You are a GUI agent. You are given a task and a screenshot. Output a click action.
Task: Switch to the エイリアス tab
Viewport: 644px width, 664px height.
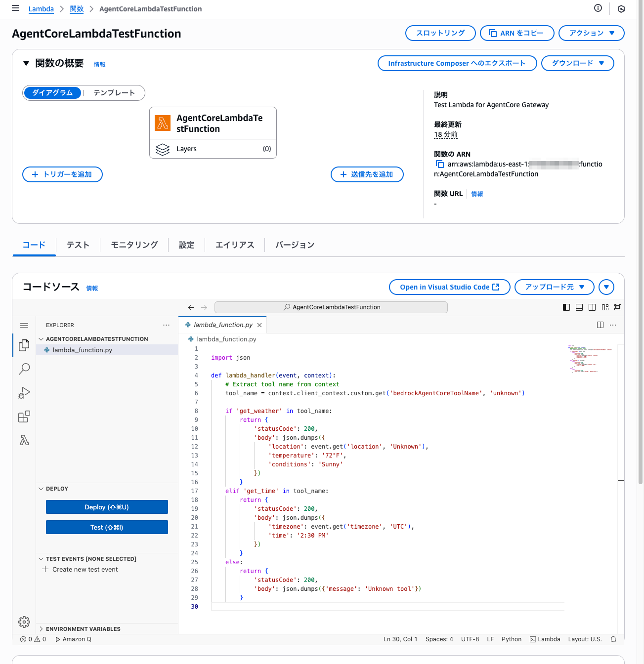click(235, 245)
